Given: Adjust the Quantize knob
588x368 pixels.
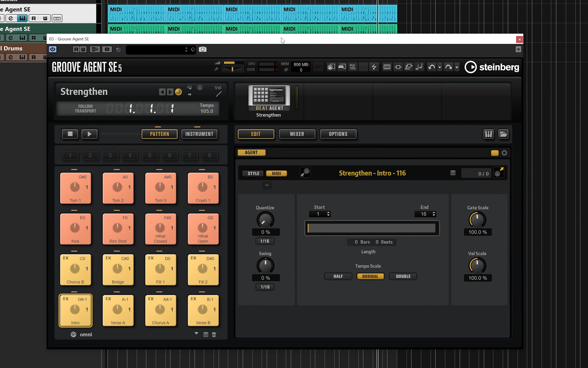Looking at the screenshot, I should coord(265,220).
